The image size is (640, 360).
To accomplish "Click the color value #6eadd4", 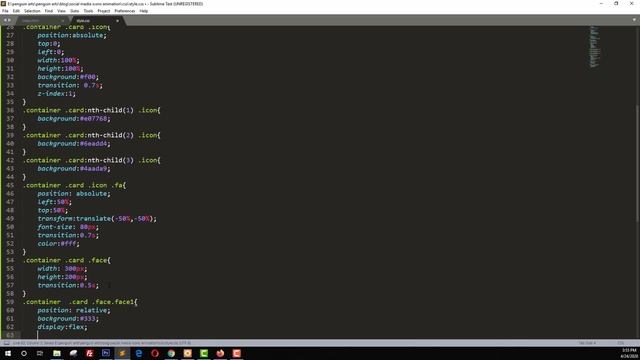I will tap(93, 144).
